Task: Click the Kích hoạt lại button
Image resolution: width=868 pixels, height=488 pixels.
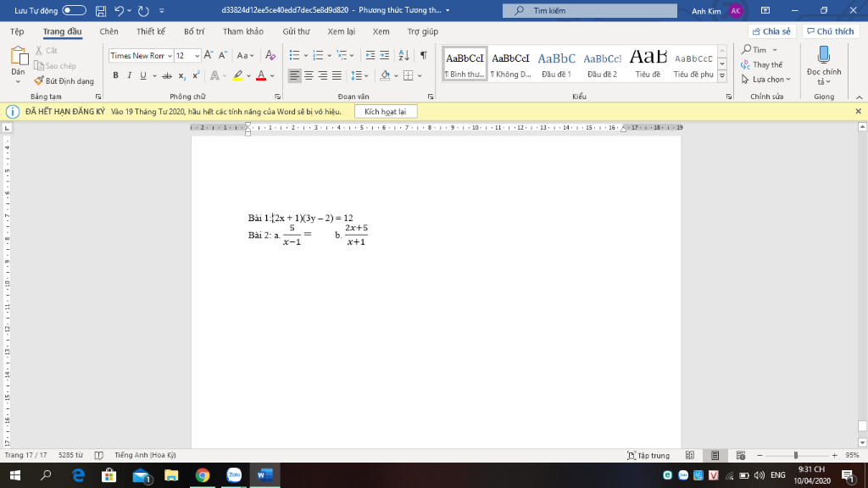Action: coord(386,112)
